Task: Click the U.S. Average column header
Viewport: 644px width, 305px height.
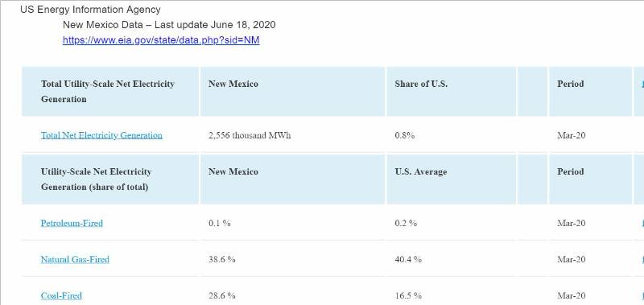Action: pos(421,171)
